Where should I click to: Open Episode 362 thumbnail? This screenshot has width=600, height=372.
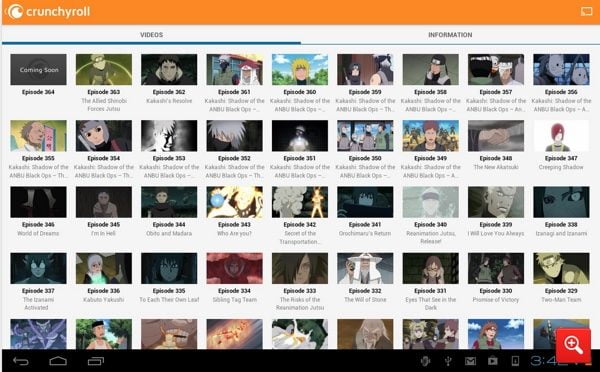(169, 69)
